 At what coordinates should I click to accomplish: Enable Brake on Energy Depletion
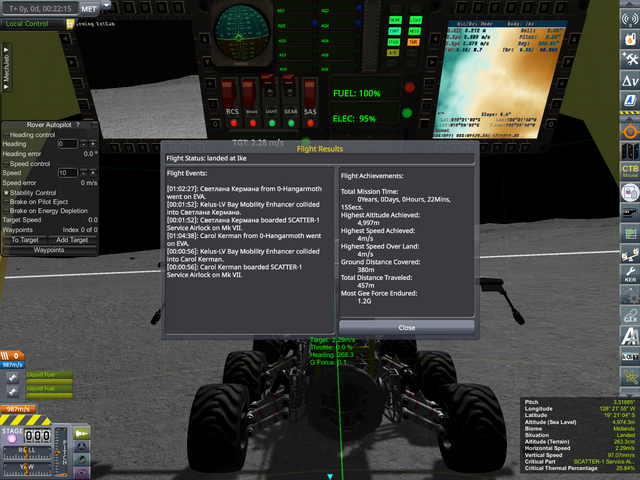[6, 211]
